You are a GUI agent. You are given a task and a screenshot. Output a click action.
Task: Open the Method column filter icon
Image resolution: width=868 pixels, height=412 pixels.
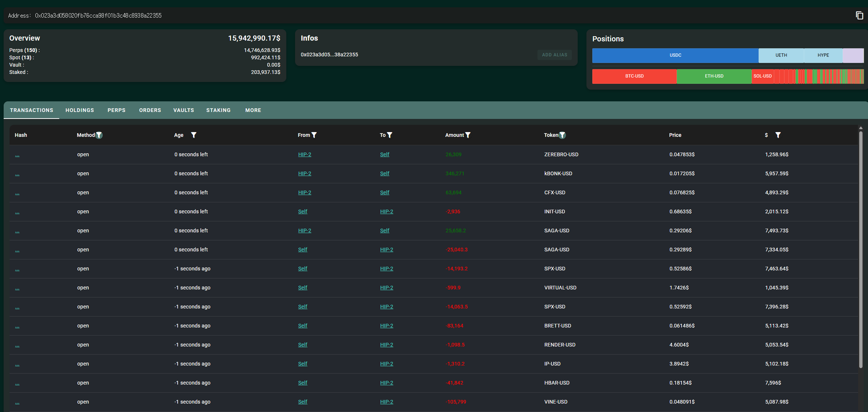(99, 135)
